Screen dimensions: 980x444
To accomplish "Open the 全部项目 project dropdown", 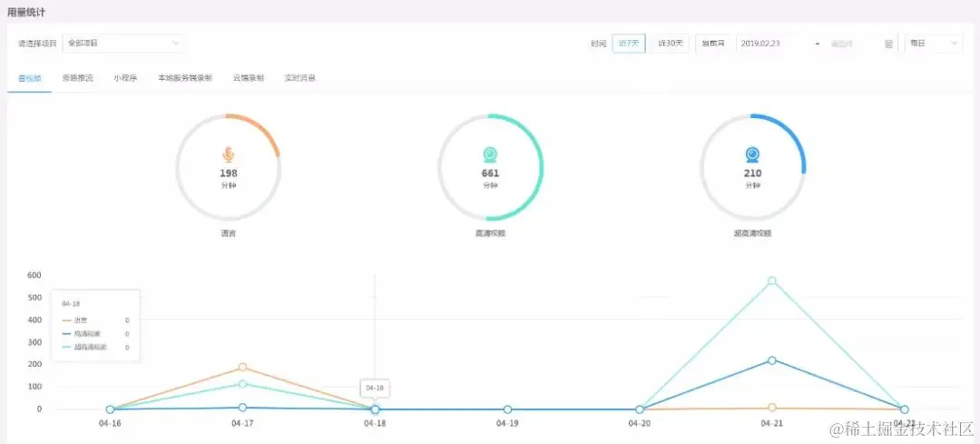I will 123,44.
